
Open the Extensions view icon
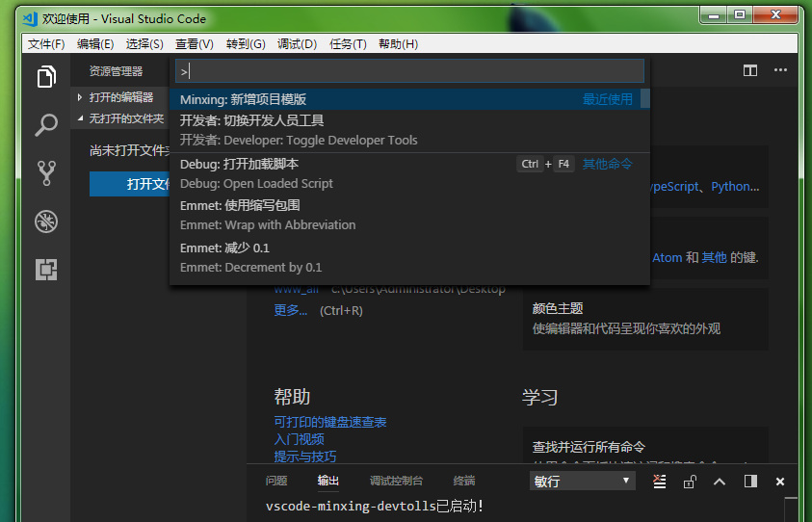coord(46,270)
